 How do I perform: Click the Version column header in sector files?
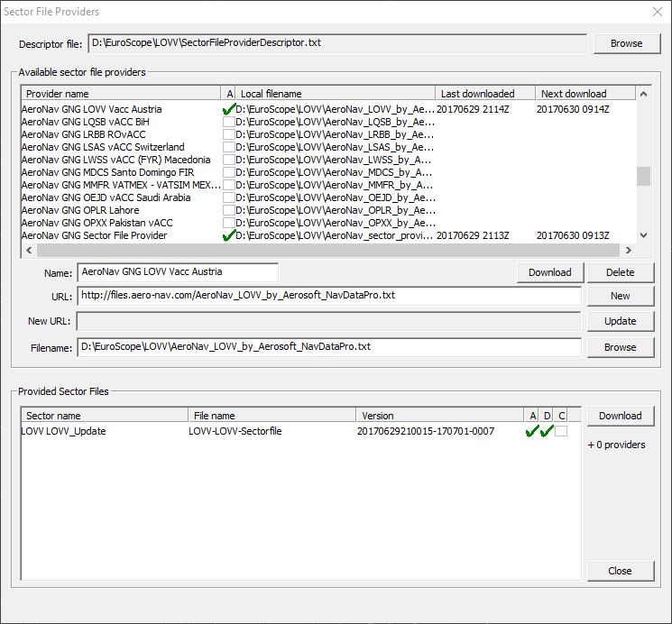coord(439,416)
